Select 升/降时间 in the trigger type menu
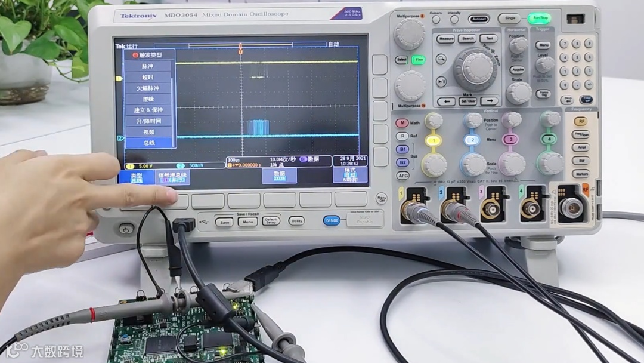 148,121
